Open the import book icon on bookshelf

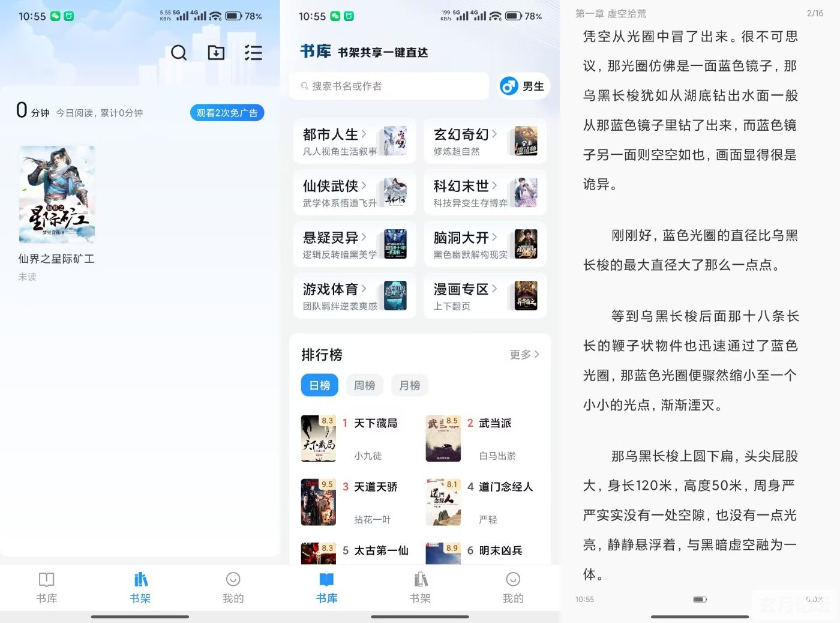(x=216, y=53)
